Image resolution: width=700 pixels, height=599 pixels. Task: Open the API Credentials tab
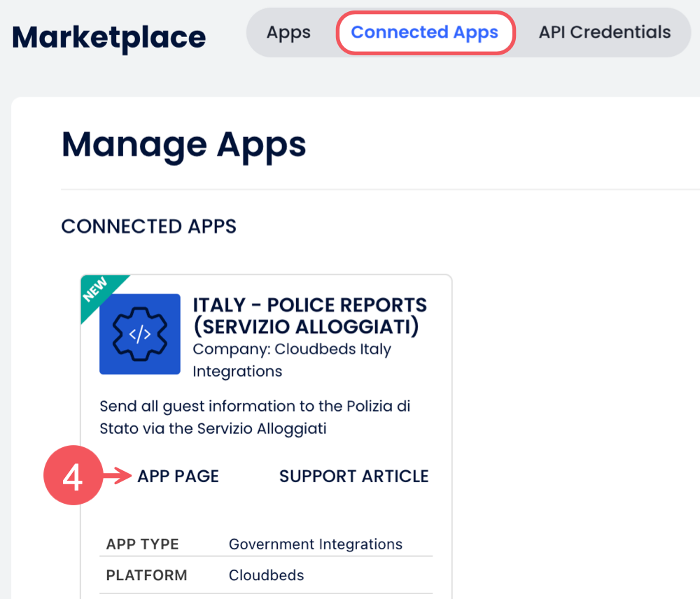click(x=604, y=32)
